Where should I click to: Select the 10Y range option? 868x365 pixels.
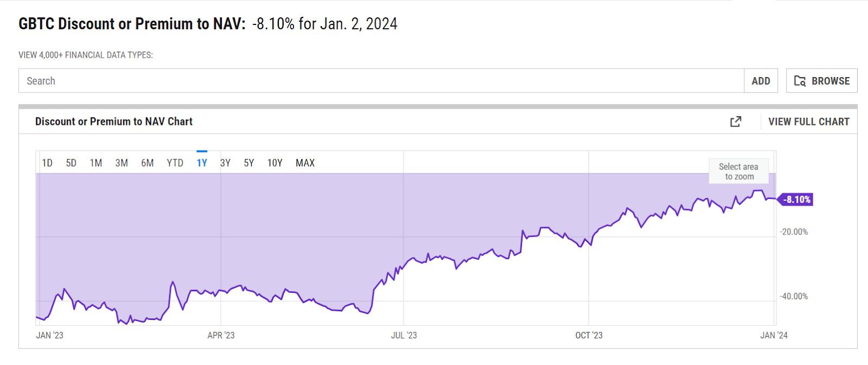click(x=275, y=163)
